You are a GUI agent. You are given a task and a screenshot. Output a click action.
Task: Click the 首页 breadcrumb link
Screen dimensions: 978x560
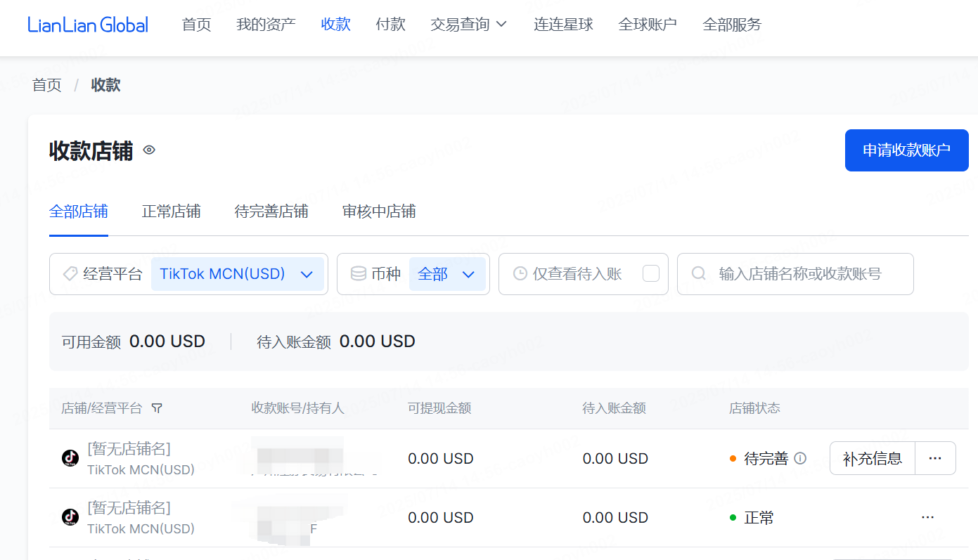pos(47,85)
